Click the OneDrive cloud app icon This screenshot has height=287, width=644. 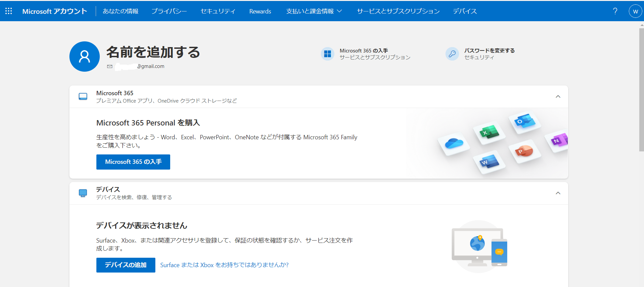(454, 143)
